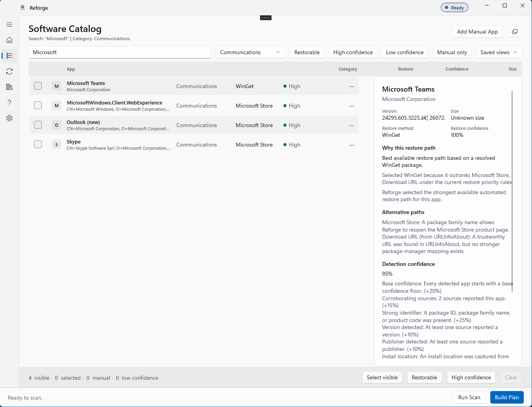Check the MicrosoftWindows.Client.WebExperience checkbox

click(38, 105)
